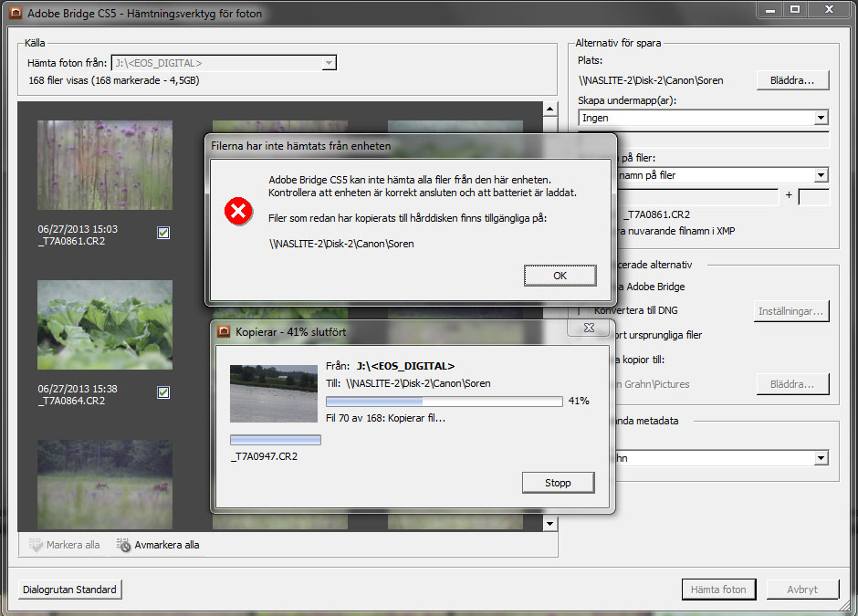Screen dimensions: 858x616
Task: Click the error dialog title 'Filerna har inte hämtats från enheten'
Action: [x=301, y=146]
